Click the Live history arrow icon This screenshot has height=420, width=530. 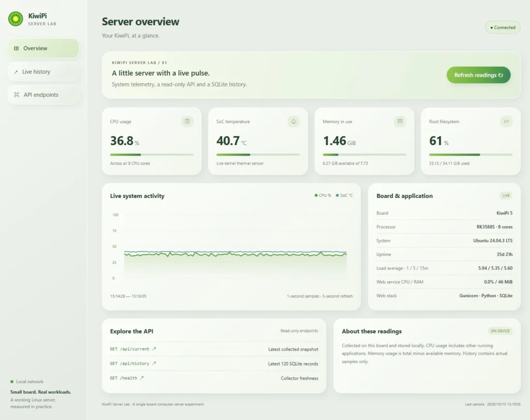[16, 72]
